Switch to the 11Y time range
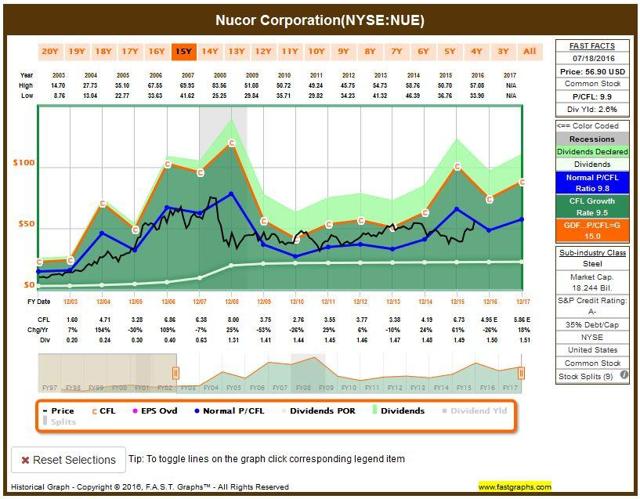 pos(290,51)
